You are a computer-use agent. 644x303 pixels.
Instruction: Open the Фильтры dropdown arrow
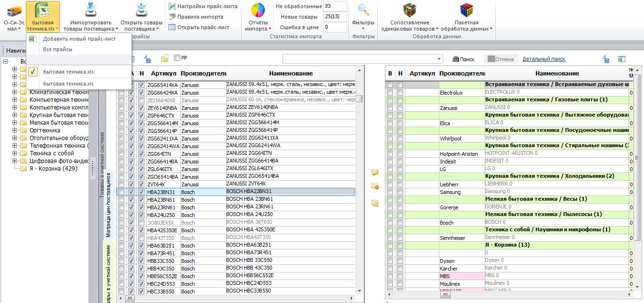(x=363, y=29)
